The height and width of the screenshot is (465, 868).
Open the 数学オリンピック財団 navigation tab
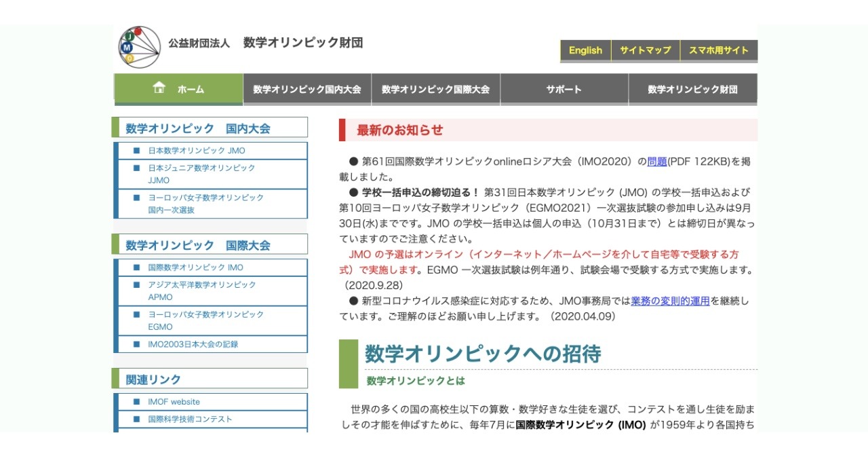coord(693,89)
